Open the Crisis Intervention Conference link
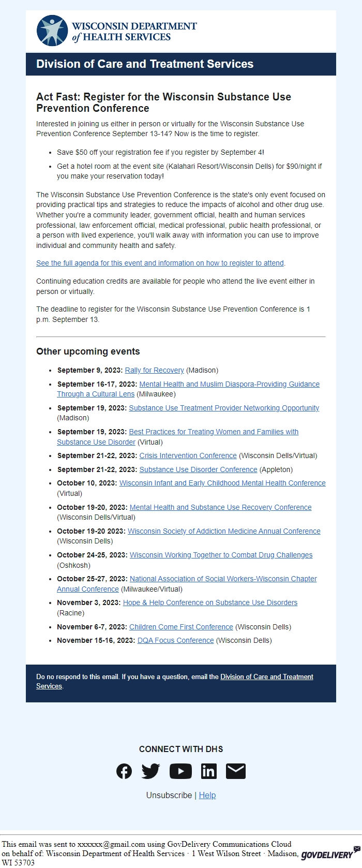The width and height of the screenshot is (362, 868). [x=188, y=455]
